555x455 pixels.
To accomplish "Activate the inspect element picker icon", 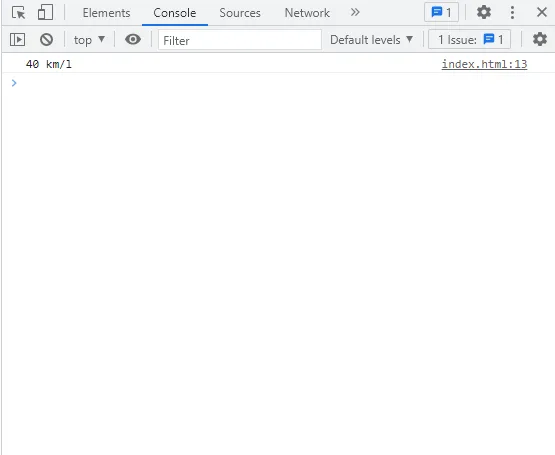I will tap(18, 13).
